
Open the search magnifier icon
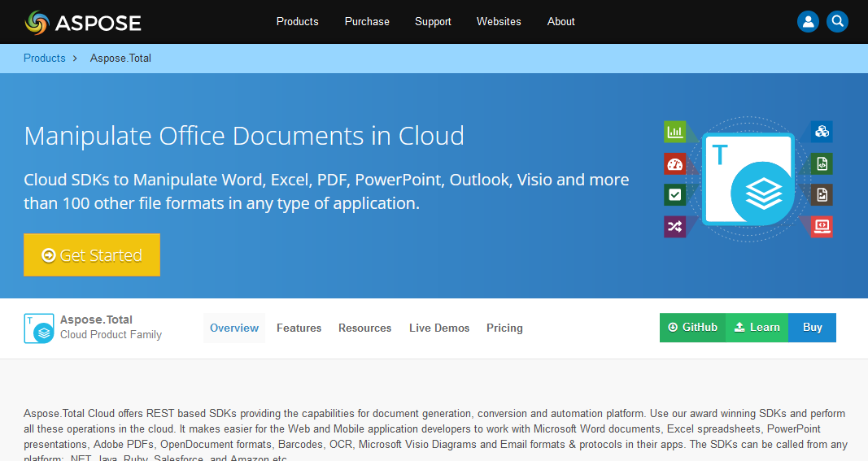coord(837,22)
